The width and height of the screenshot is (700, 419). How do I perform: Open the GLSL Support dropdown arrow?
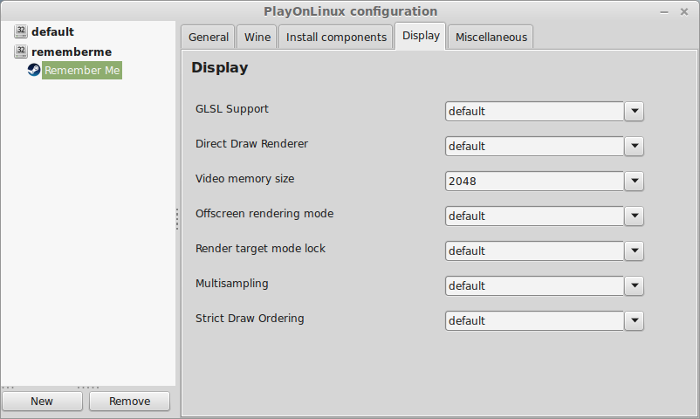[x=634, y=111]
